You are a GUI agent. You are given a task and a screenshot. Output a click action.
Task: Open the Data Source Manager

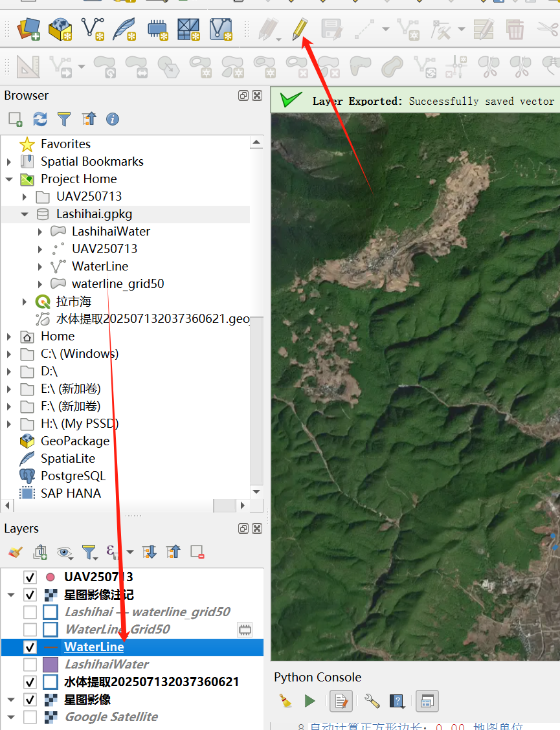point(29,29)
